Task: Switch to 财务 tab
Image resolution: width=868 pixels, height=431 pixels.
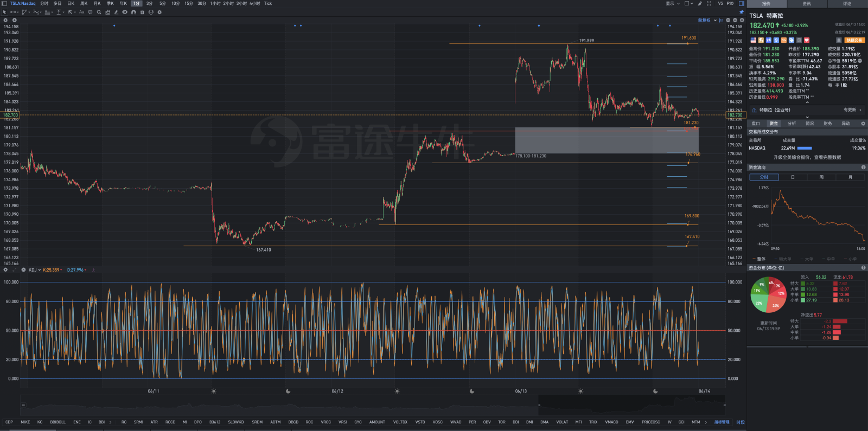Action: point(827,124)
